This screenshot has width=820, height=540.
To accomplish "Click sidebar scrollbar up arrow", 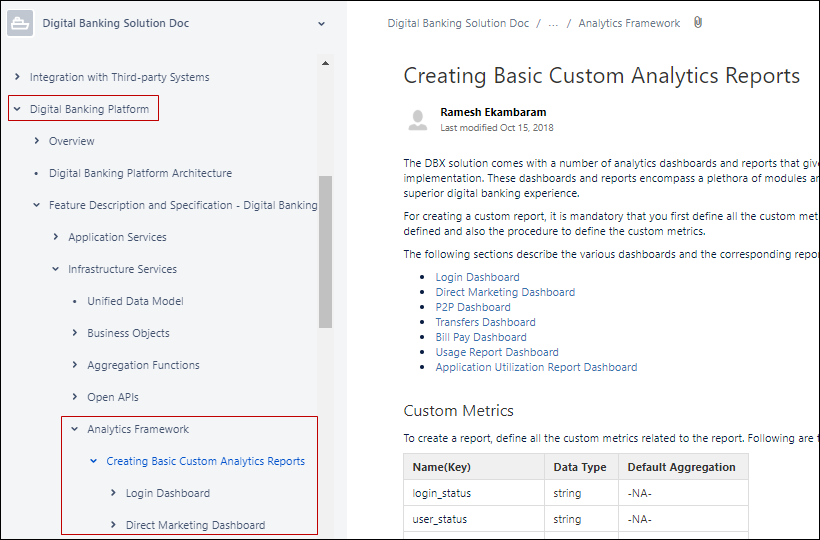I will (325, 63).
